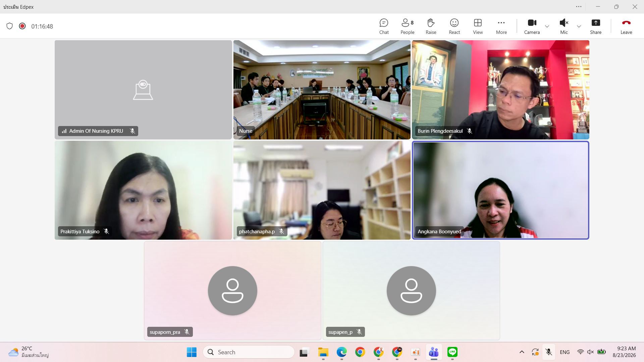Click the tray sync status icon
644x362 pixels.
535,352
